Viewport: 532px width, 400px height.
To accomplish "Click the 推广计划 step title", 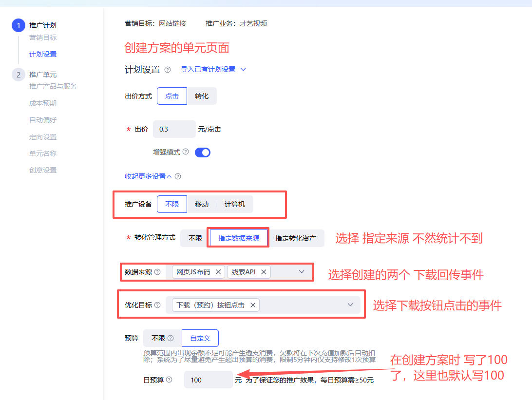I will [x=43, y=25].
